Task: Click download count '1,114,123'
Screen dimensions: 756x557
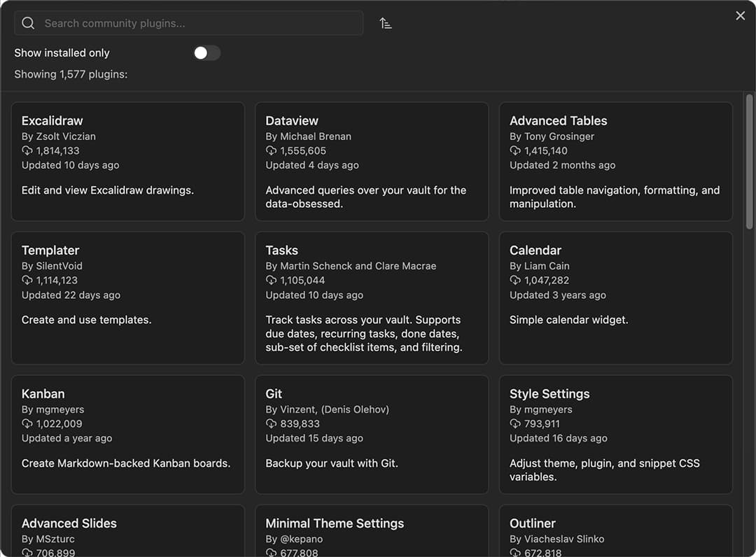Action: [57, 281]
